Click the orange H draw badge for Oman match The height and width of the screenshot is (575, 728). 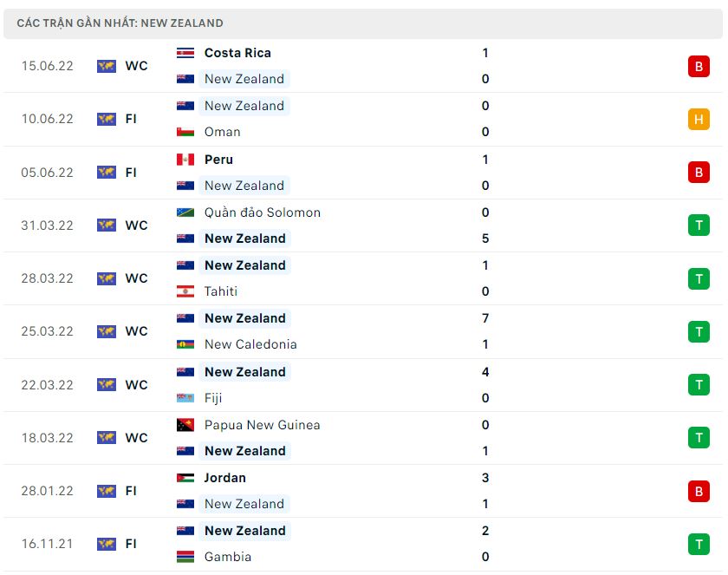(699, 119)
